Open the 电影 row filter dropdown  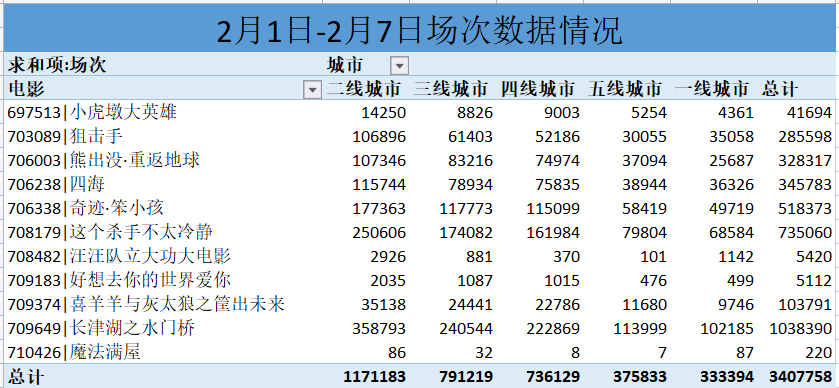click(312, 90)
